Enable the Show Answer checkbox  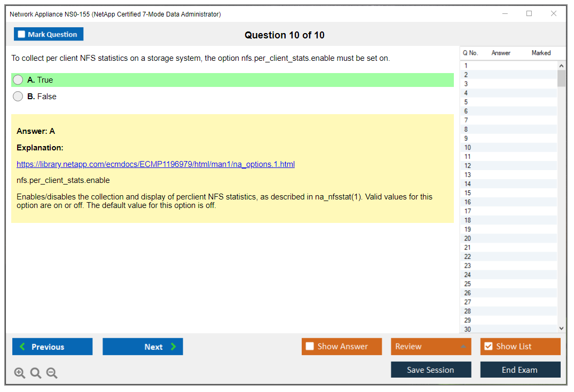pos(310,347)
